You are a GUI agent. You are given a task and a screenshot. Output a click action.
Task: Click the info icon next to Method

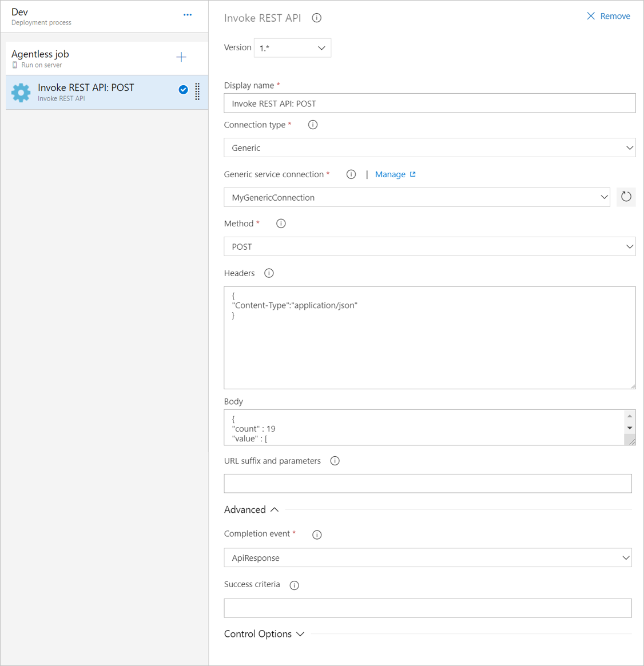[280, 224]
